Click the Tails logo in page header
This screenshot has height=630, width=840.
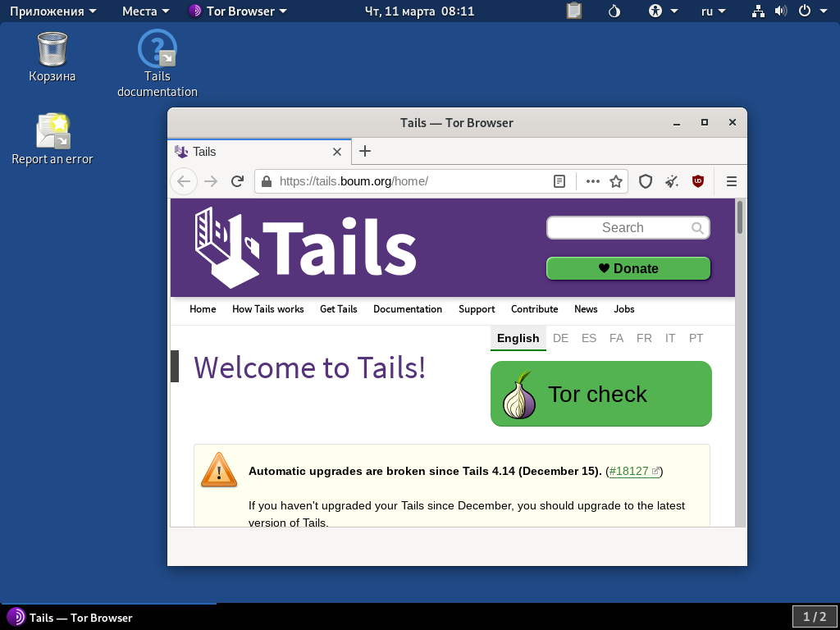click(x=305, y=247)
